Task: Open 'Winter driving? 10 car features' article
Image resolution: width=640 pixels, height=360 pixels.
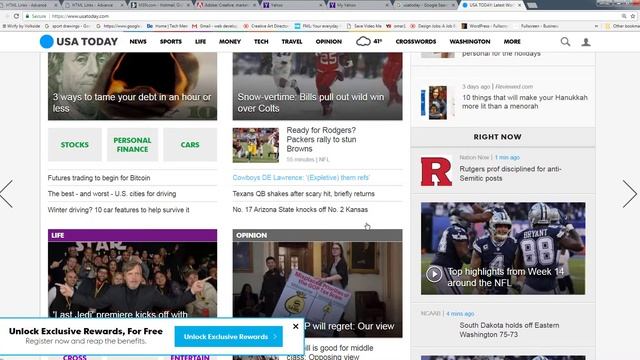Action: point(118,210)
